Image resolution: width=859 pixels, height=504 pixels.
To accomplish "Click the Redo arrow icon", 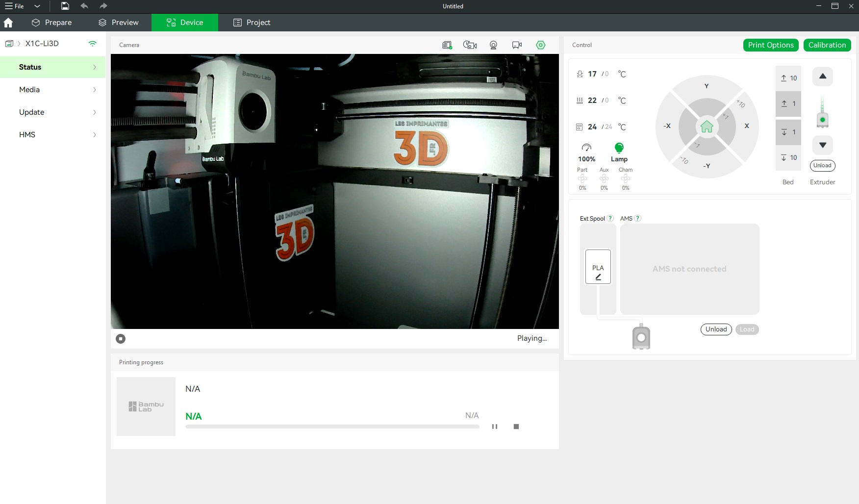I will pos(103,6).
